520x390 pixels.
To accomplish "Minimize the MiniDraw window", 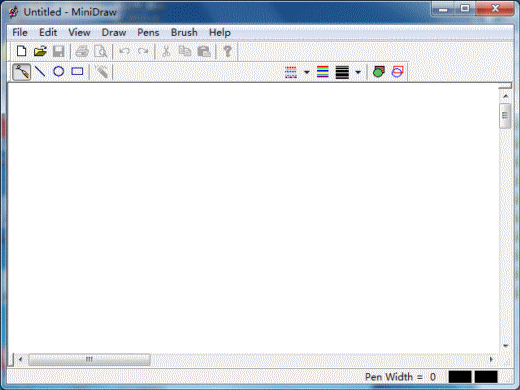I will tap(443, 9).
